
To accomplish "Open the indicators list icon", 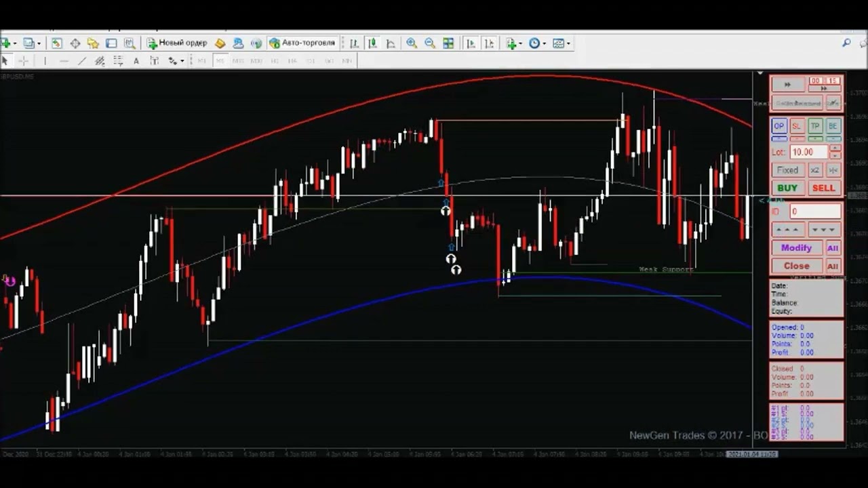I will [x=511, y=43].
